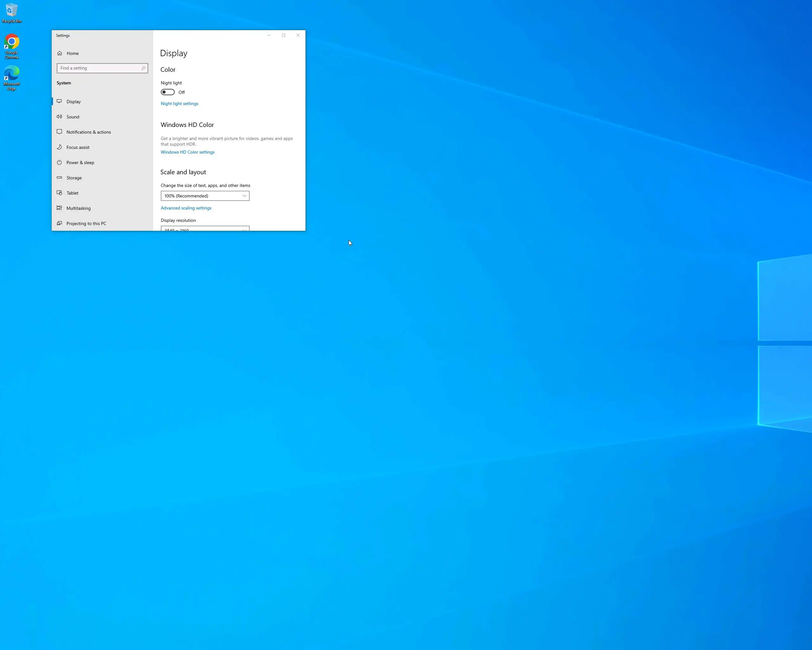Click the Power & sleep icon

point(59,162)
